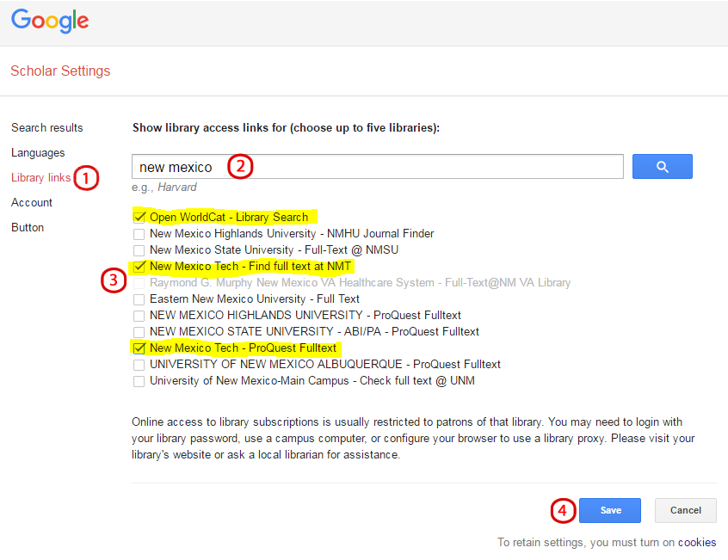Screen dimensions: 728x560
Task: Uncheck New Mexico Tech ProQuest Fulltext
Action: [x=139, y=348]
